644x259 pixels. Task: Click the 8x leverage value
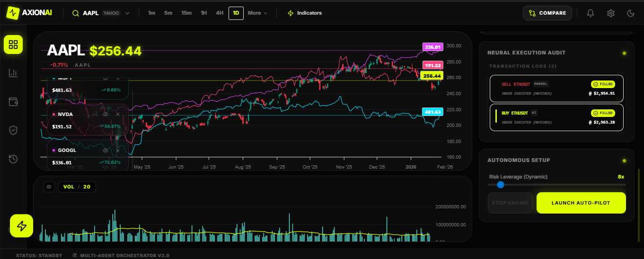pyautogui.click(x=621, y=177)
